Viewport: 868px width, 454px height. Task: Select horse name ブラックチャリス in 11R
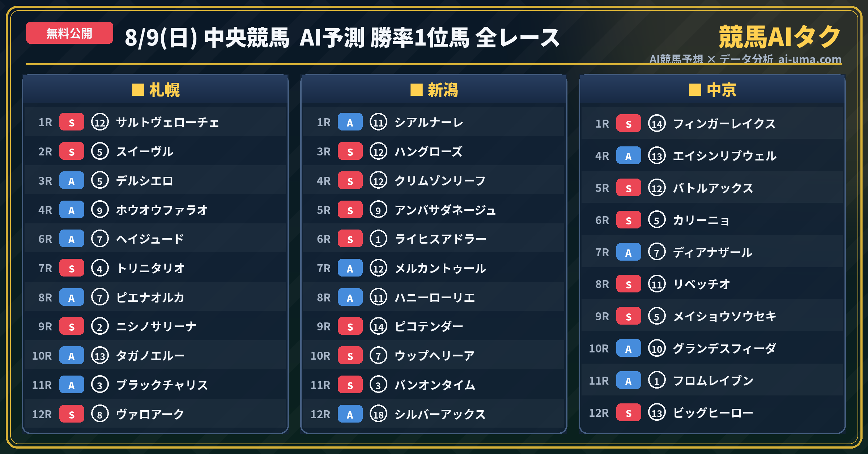pos(162,385)
